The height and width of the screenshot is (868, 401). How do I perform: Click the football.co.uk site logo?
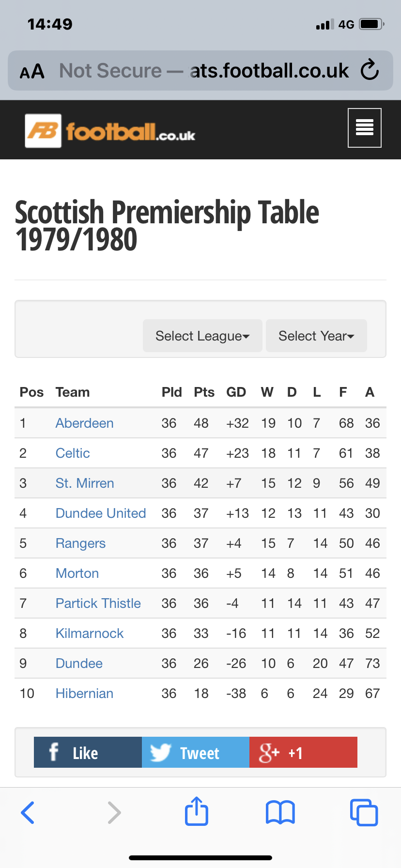coord(110,131)
